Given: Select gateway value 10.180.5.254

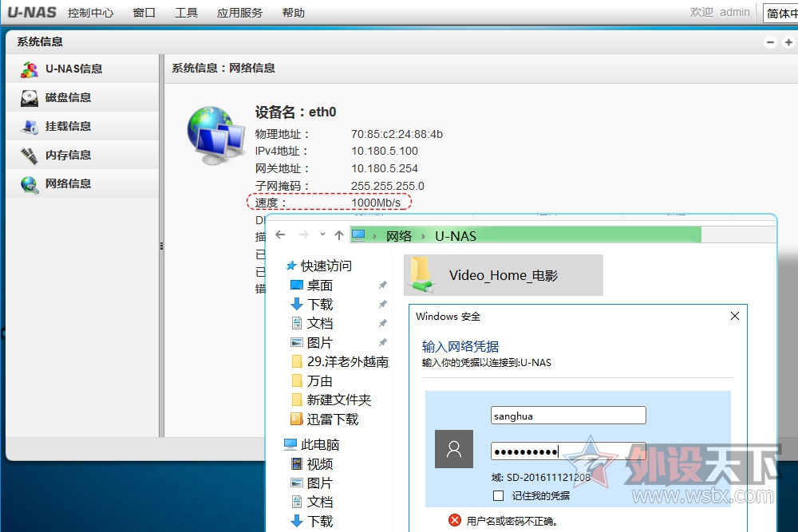Looking at the screenshot, I should [385, 168].
